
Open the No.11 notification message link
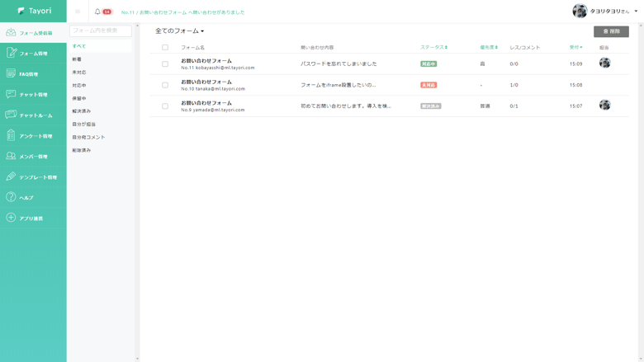click(x=182, y=12)
